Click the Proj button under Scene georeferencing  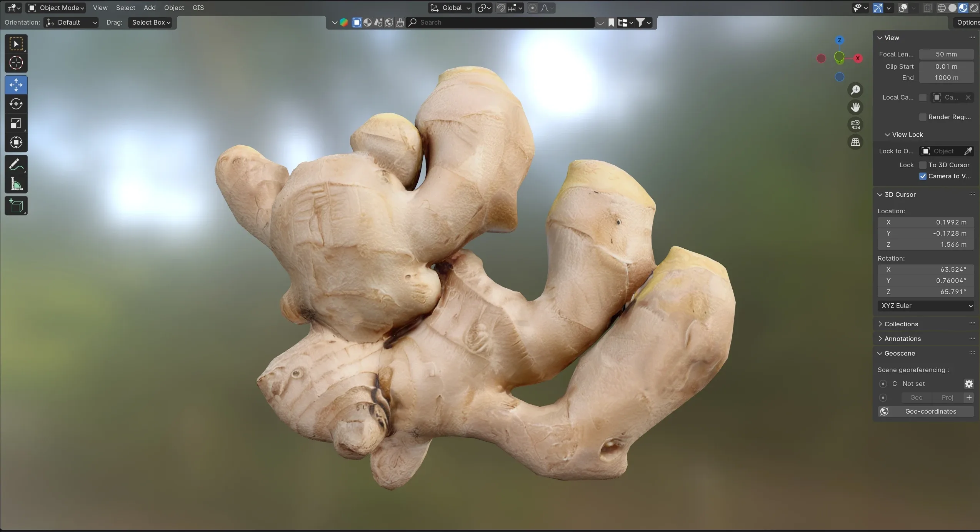[947, 397]
